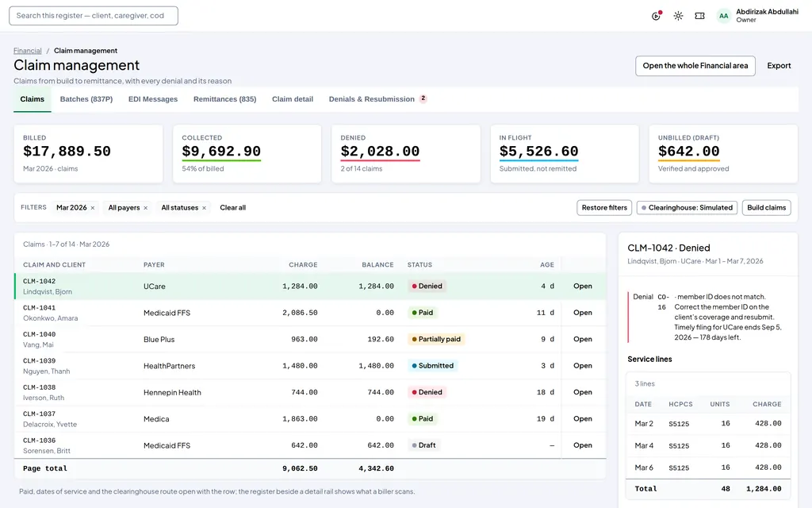
Task: Click Clear all filters
Action: (232, 207)
